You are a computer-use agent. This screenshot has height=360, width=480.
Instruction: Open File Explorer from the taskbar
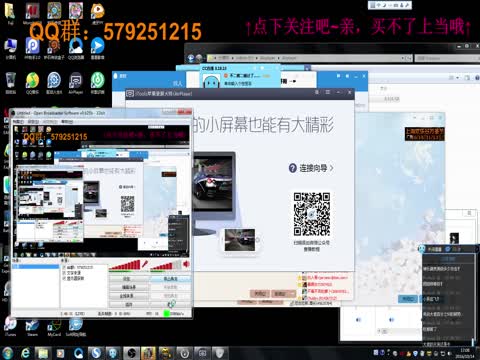pyautogui.click(x=43, y=353)
